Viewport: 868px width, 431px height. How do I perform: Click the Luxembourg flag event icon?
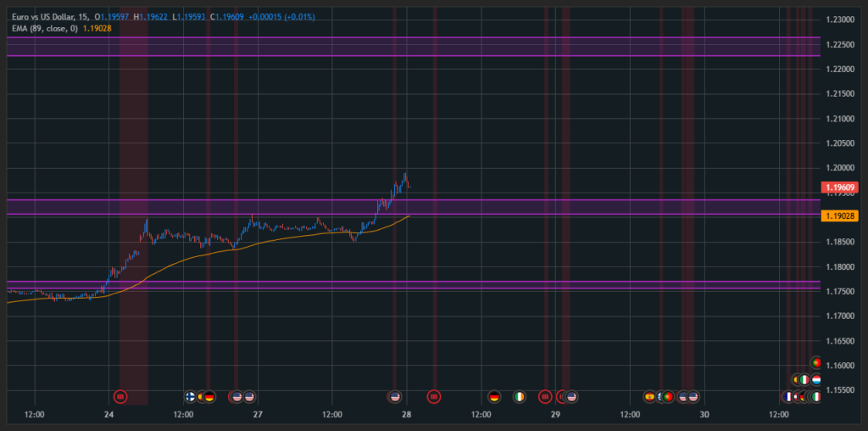(815, 380)
